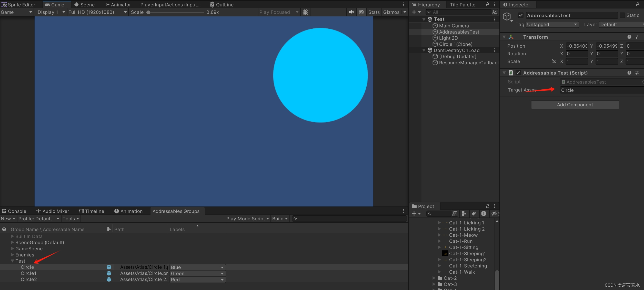The width and height of the screenshot is (644, 290).
Task: Toggle Mute Audio speaker icon in Game view
Action: 351,12
